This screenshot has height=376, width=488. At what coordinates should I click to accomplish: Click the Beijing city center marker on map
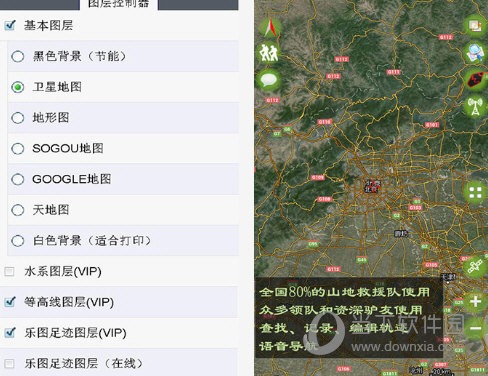373,186
